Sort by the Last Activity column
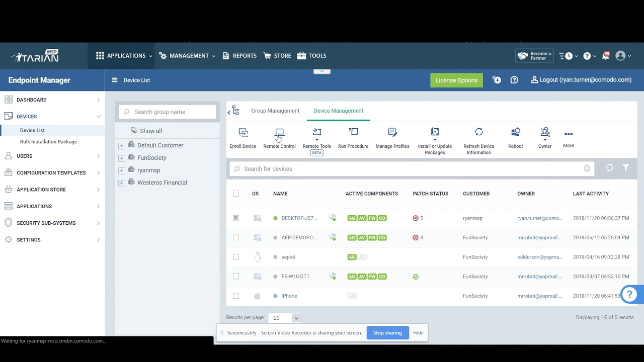This screenshot has height=362, width=644. click(591, 194)
